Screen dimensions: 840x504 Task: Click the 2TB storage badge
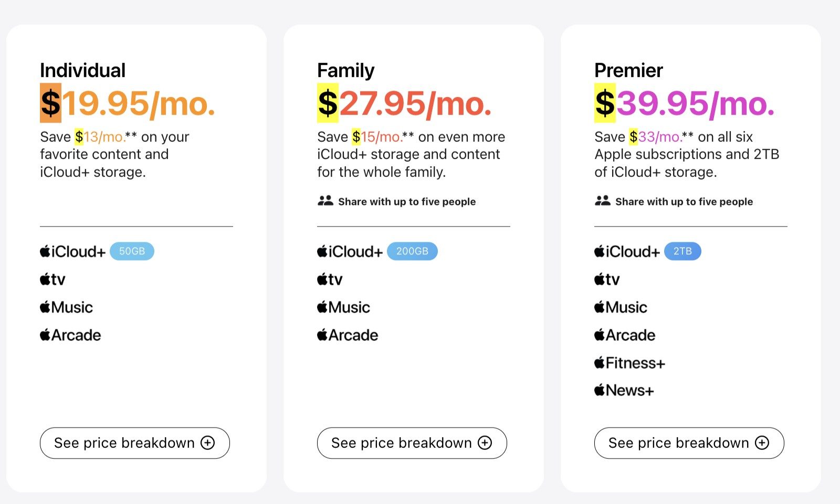pos(682,251)
